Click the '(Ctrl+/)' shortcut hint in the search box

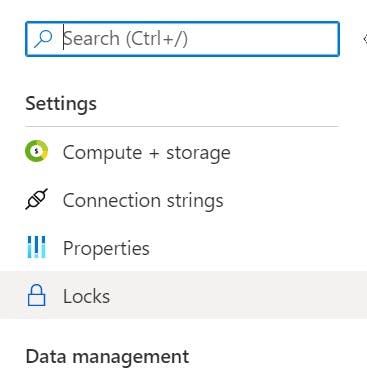pyautogui.click(x=157, y=39)
